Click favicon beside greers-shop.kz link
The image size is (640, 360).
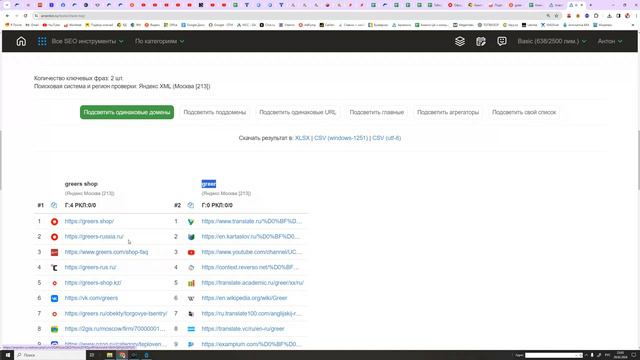point(54,283)
